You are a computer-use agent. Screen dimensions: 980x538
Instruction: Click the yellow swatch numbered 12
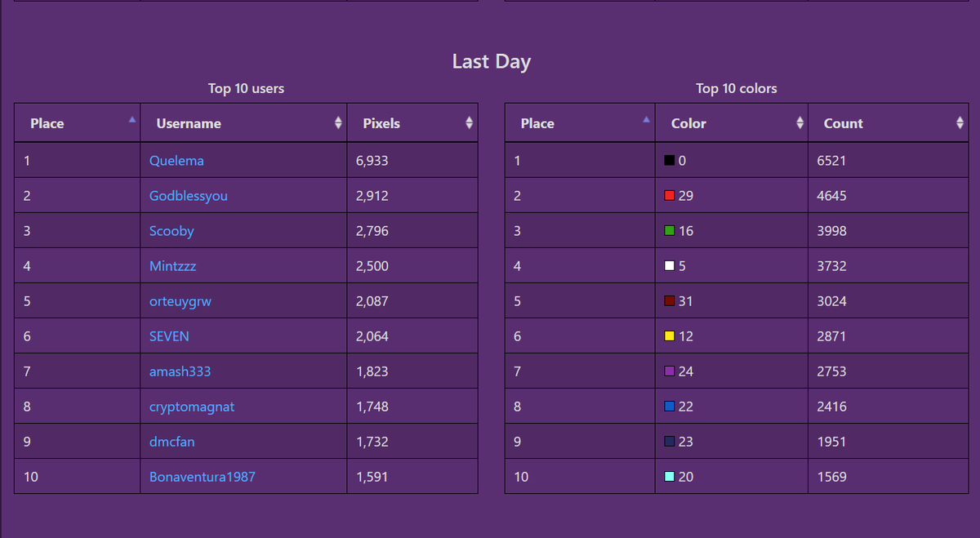pos(670,336)
